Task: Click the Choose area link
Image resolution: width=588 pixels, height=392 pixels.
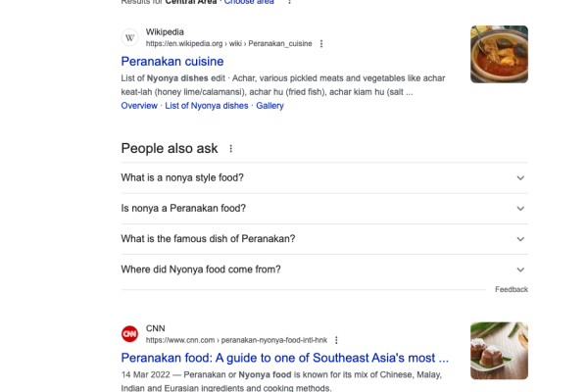Action: [x=249, y=2]
